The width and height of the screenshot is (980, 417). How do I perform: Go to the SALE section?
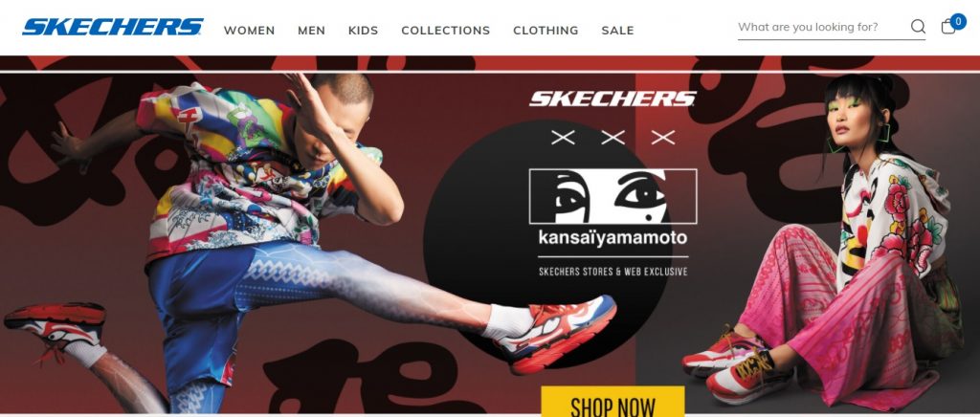coord(617,30)
